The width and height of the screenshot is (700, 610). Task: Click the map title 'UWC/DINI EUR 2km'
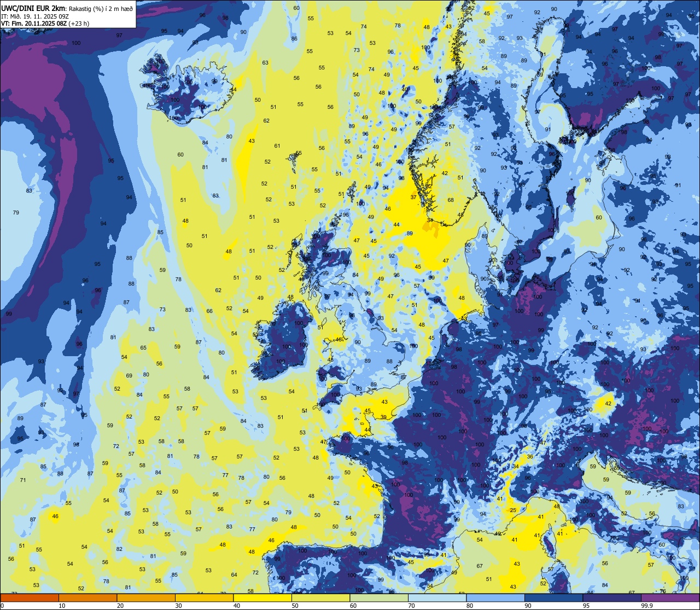pos(33,8)
